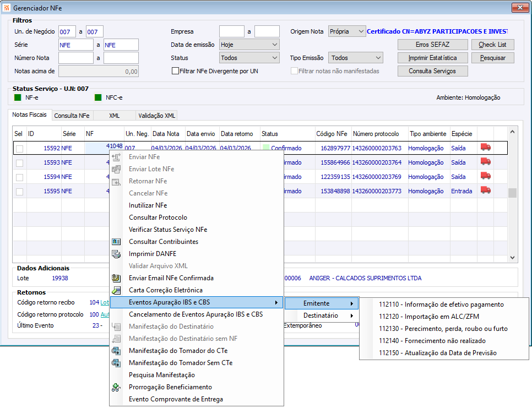Choose 112110 - Informação de efetivo pagamento
This screenshot has width=532, height=408.
pyautogui.click(x=441, y=304)
